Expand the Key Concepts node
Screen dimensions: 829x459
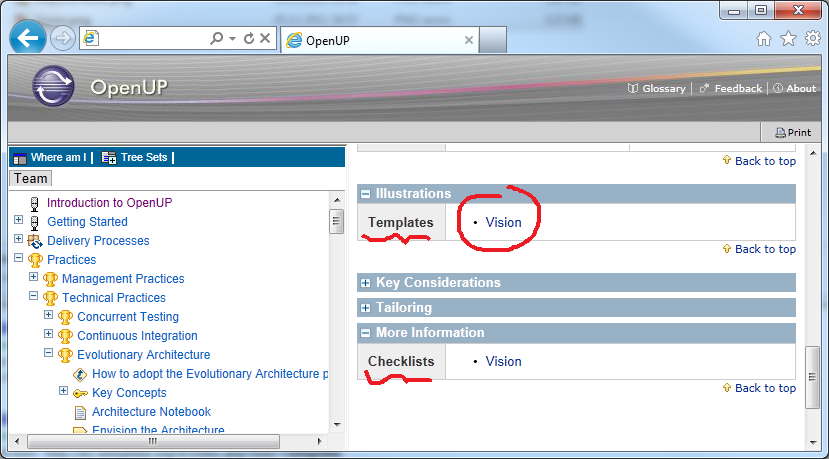63,391
